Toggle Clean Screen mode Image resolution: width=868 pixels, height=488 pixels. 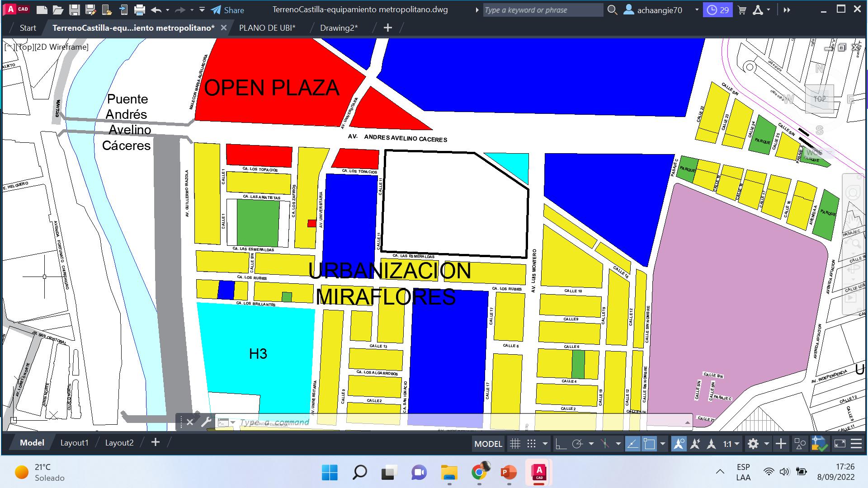(840, 444)
